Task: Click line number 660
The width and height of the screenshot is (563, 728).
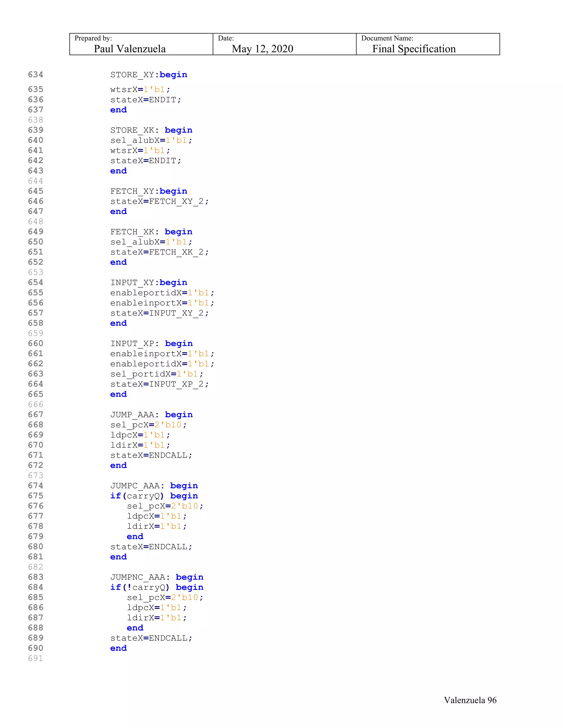Action: 36,343
